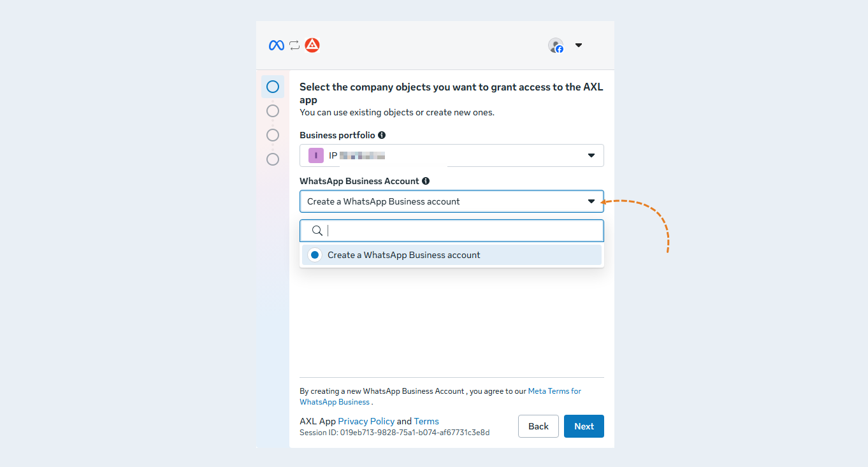Click the Session ID text
868x467 pixels.
click(x=394, y=433)
